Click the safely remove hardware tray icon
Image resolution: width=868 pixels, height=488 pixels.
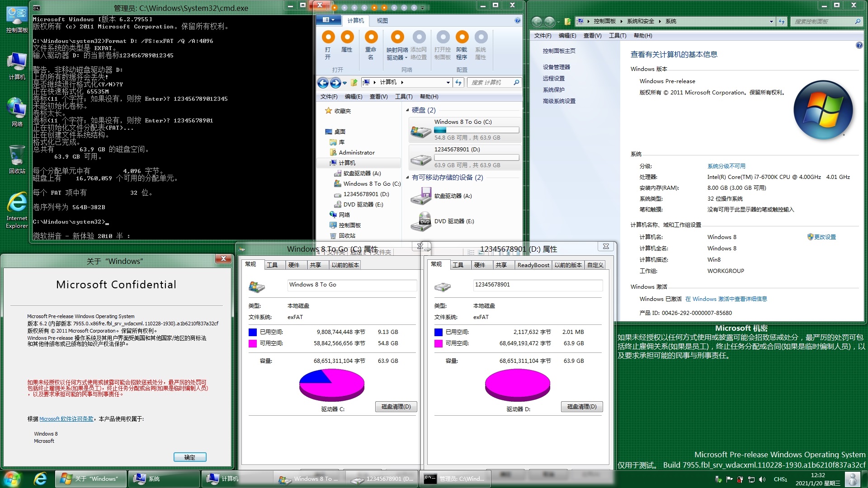(718, 479)
